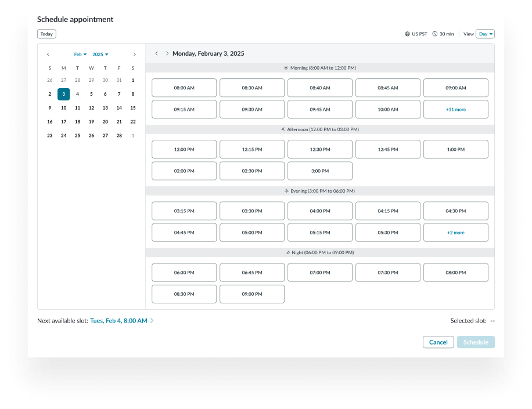
Task: Open next available slot Tues, Feb 4
Action: (118, 320)
